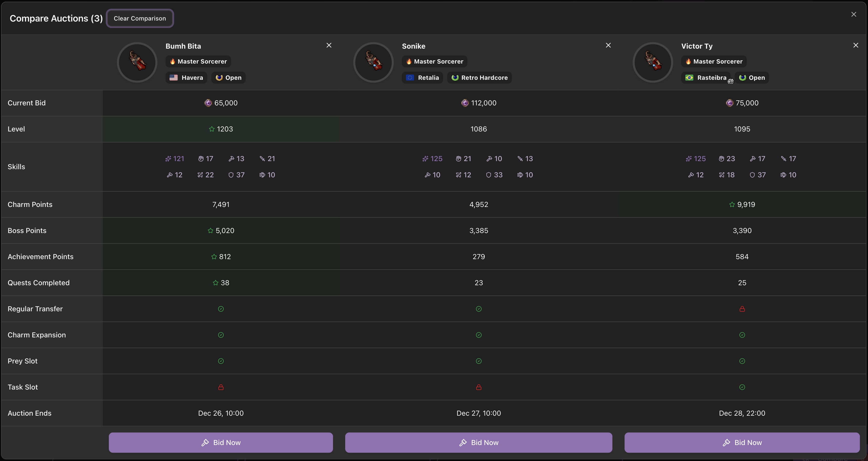
Task: Click Bumh Bita's charm points 7,491
Action: tap(221, 205)
